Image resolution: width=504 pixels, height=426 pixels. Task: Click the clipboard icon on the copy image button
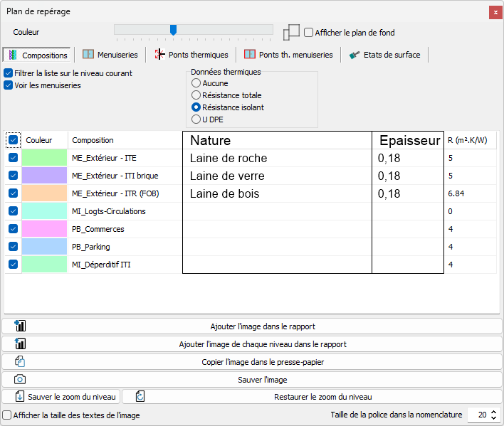coord(20,362)
